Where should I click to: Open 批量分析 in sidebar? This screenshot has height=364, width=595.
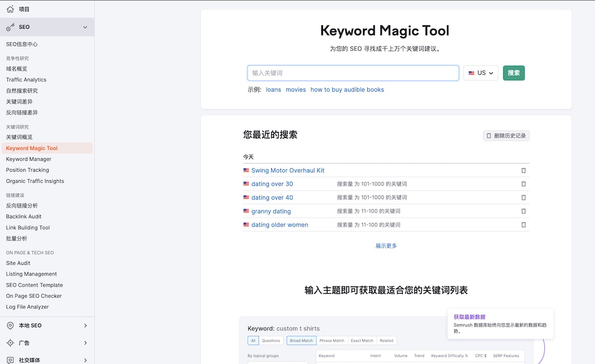(16, 238)
